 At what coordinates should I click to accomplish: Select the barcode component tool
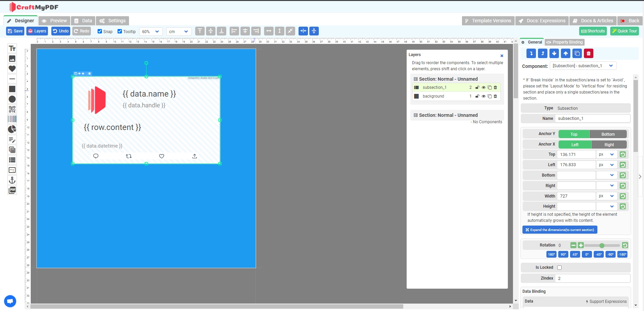[x=12, y=119]
